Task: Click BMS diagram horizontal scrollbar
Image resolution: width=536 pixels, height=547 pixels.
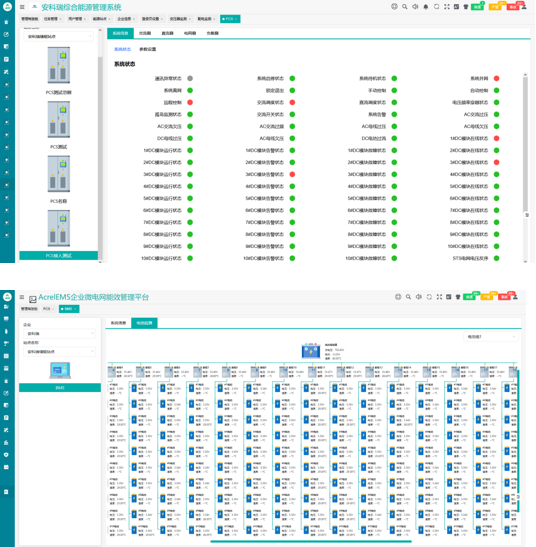Action: tap(311, 541)
